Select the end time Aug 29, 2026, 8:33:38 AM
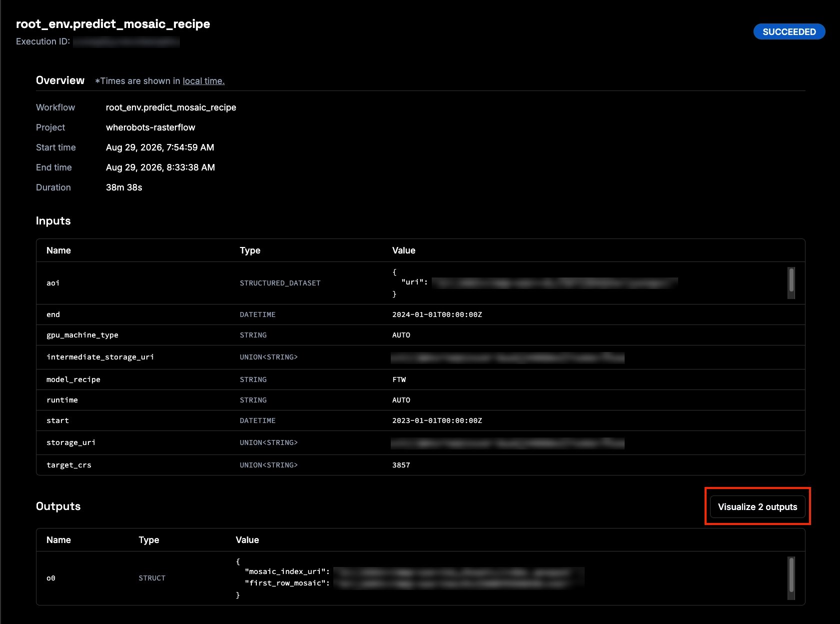 click(160, 167)
